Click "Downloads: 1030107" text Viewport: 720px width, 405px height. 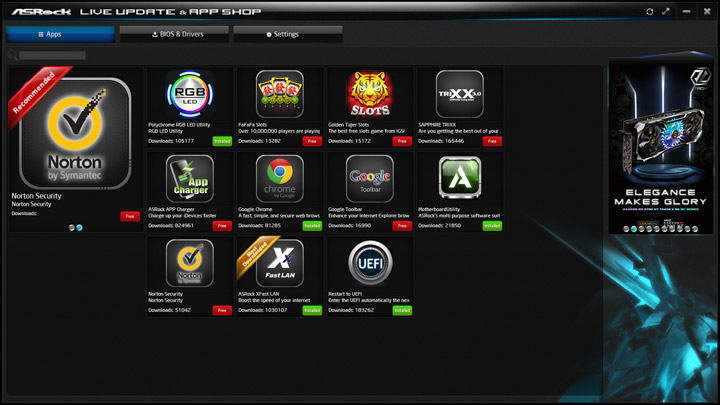click(263, 310)
